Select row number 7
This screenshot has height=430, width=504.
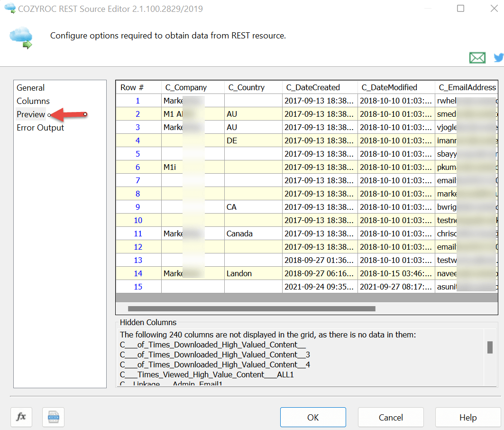pyautogui.click(x=138, y=180)
